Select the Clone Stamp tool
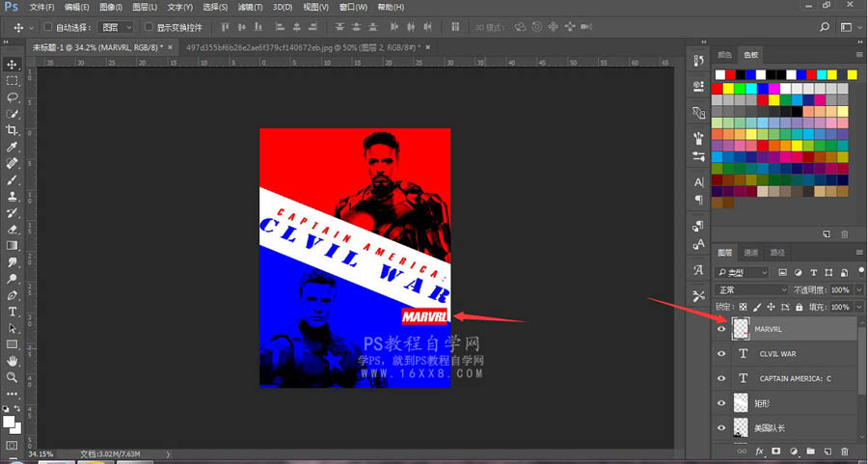Screen dimensions: 868x464 tap(12, 197)
